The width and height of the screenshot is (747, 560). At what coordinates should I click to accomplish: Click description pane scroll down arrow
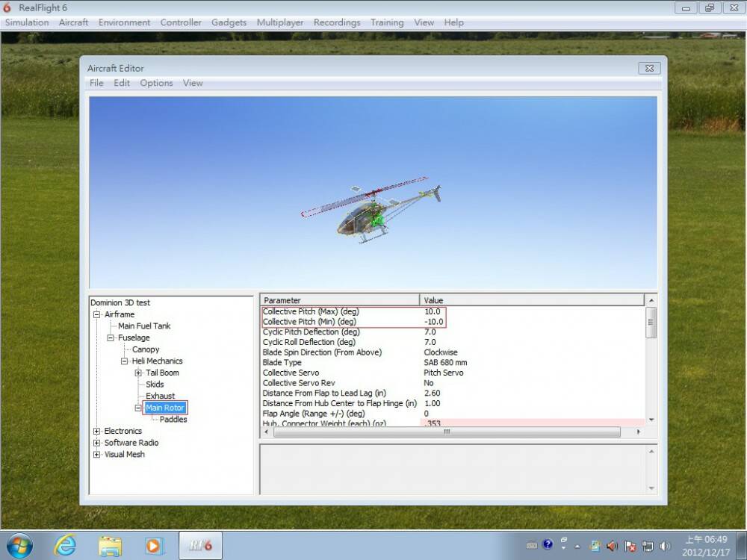[x=651, y=488]
